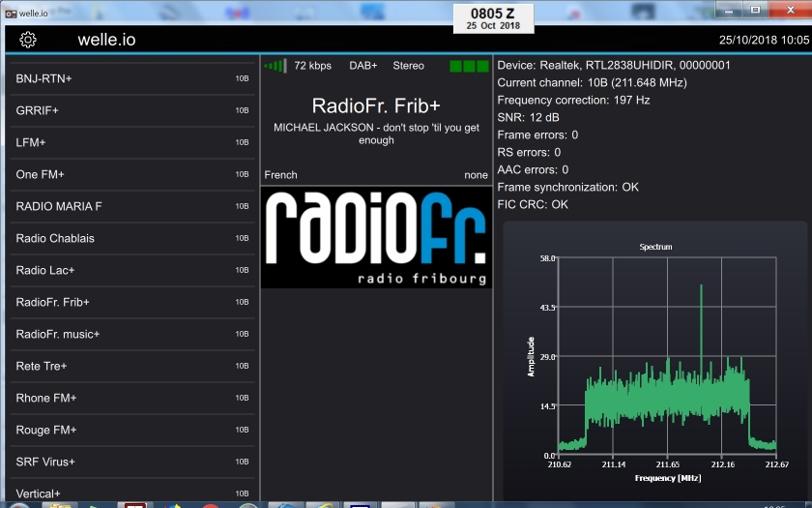Select Rete Tre+ station

click(132, 366)
